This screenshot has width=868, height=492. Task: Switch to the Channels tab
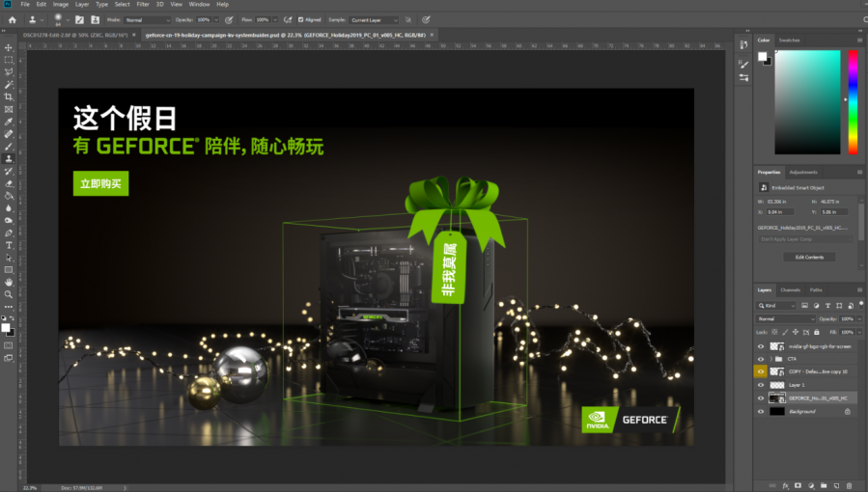tap(790, 290)
